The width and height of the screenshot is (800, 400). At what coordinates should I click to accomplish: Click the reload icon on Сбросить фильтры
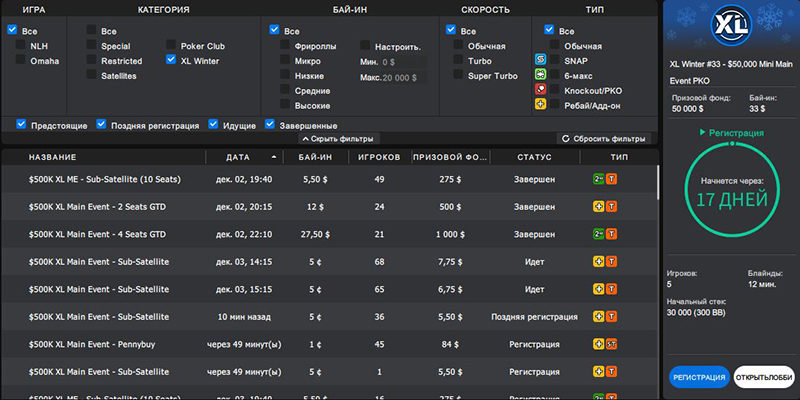point(566,139)
